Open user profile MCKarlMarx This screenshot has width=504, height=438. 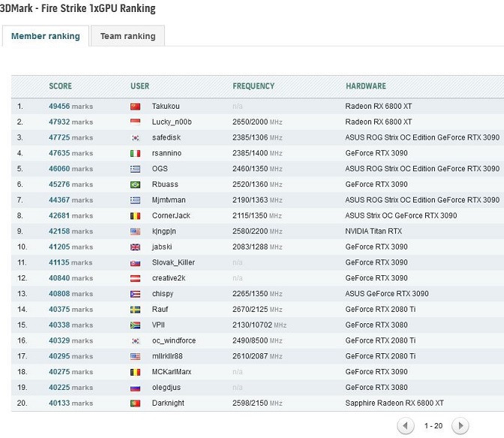click(x=172, y=372)
